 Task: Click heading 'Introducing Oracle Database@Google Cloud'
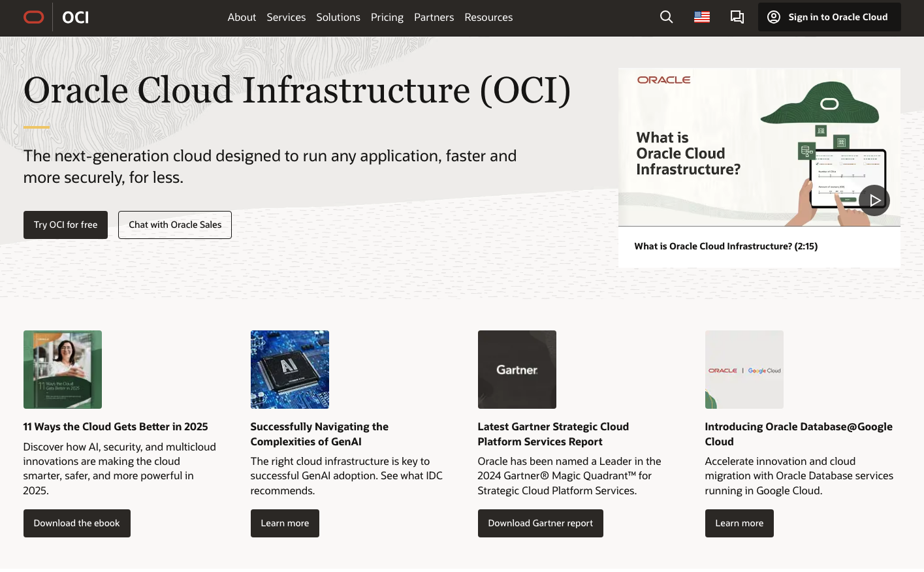click(x=799, y=434)
